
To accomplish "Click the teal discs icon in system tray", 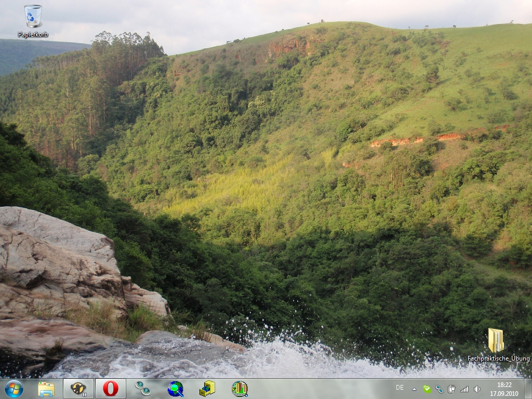I will (x=440, y=389).
